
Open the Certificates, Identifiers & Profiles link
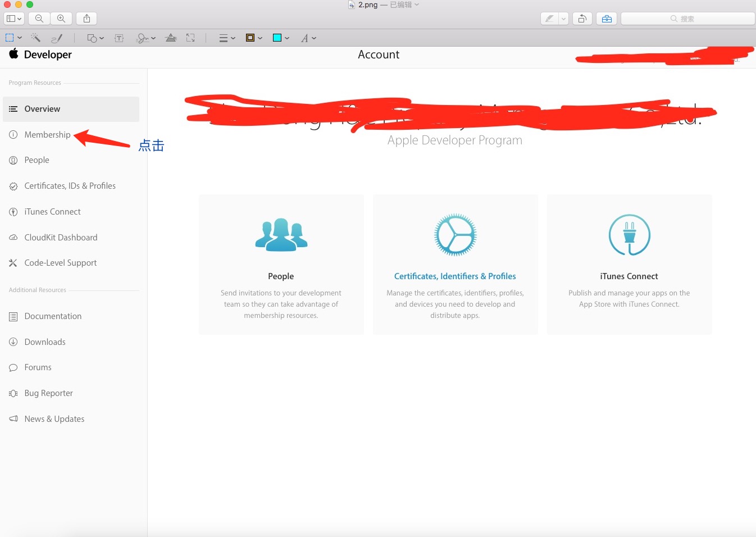point(455,276)
